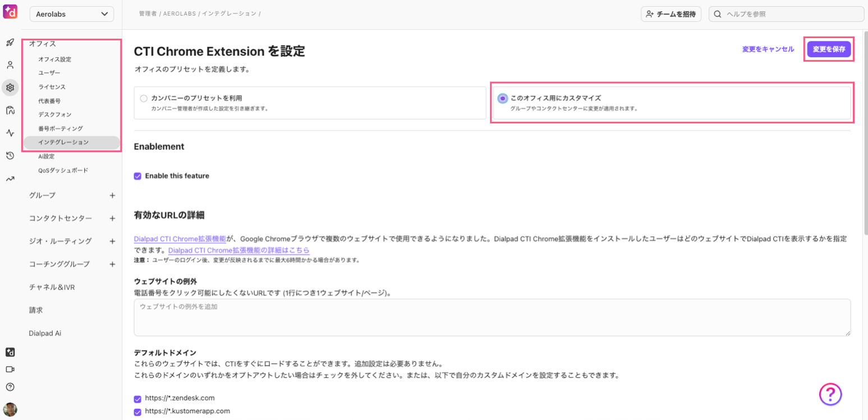Screen dimensions: 868x420
Task: Open ライセンス menu item
Action: click(52, 87)
